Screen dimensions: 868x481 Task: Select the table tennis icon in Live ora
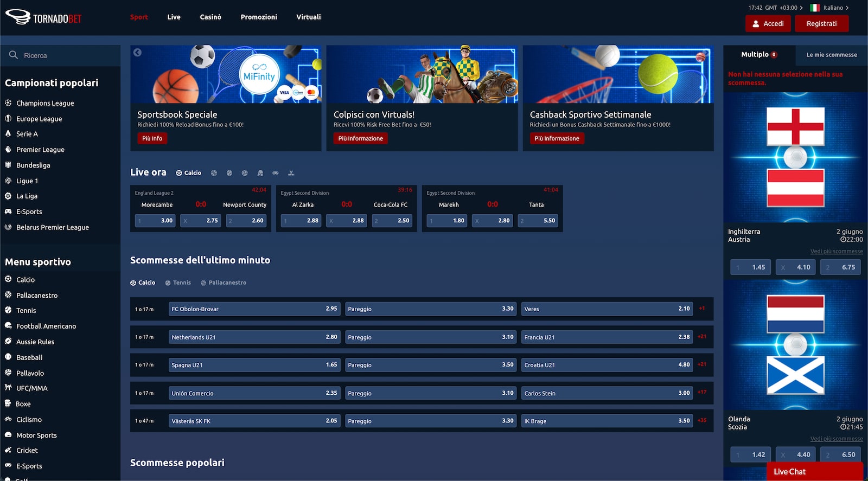[x=260, y=173]
